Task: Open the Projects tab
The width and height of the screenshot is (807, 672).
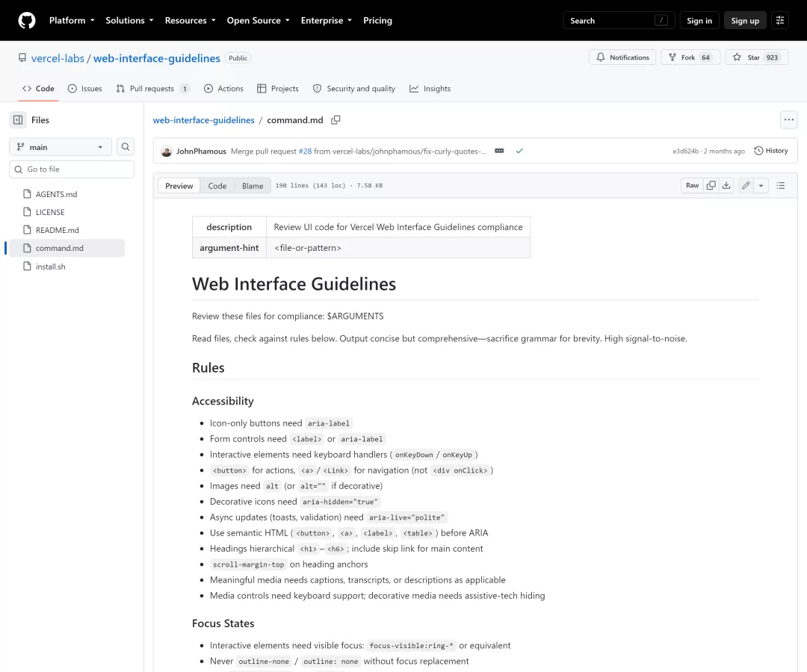Action: (278, 88)
